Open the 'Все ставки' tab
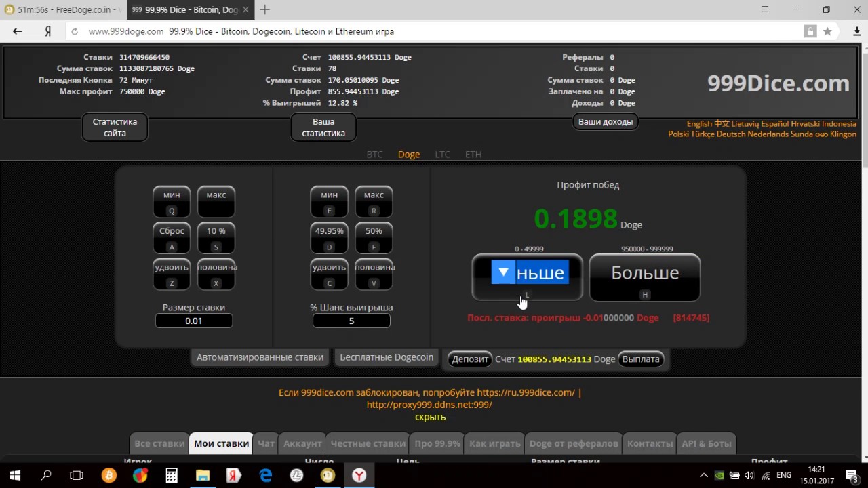The width and height of the screenshot is (868, 488). (x=159, y=443)
